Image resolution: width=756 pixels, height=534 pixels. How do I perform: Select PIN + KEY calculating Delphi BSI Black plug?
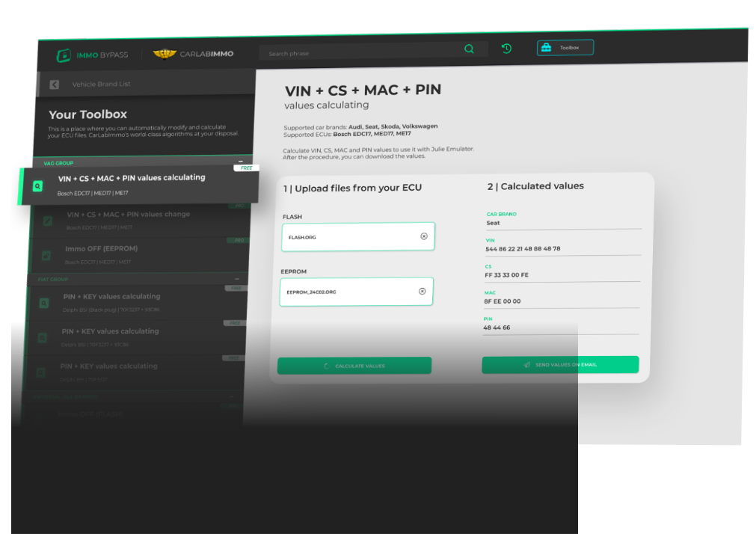(139, 302)
